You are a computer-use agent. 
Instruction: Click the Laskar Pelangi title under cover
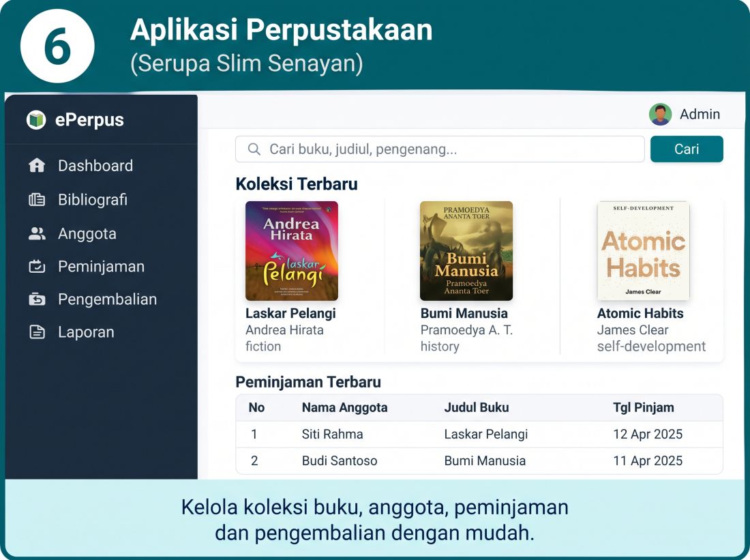click(291, 314)
